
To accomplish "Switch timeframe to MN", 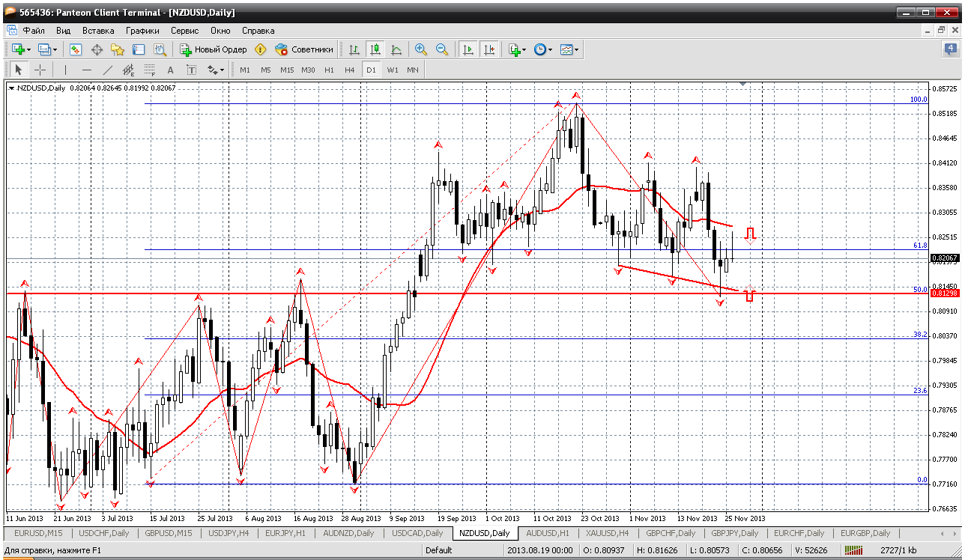I will (413, 70).
